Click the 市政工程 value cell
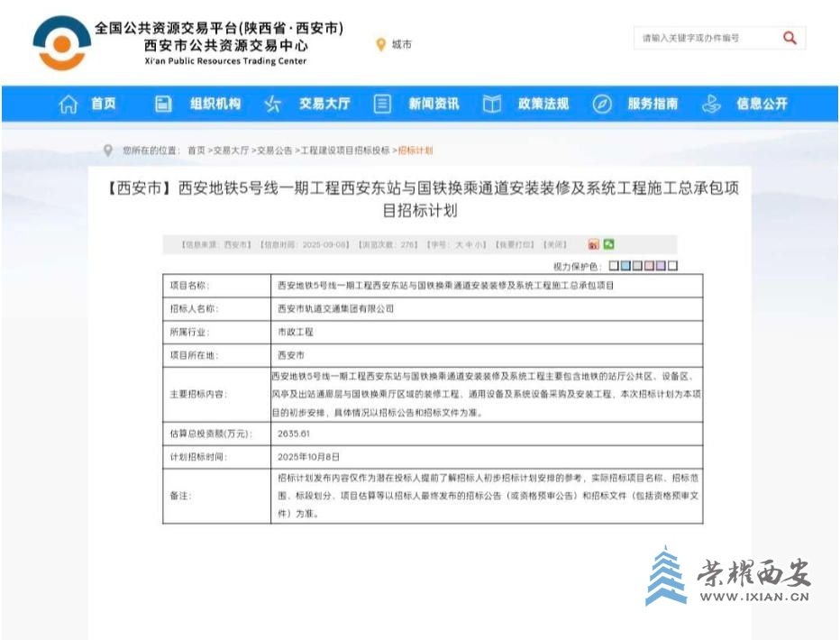The width and height of the screenshot is (840, 640). pos(487,333)
